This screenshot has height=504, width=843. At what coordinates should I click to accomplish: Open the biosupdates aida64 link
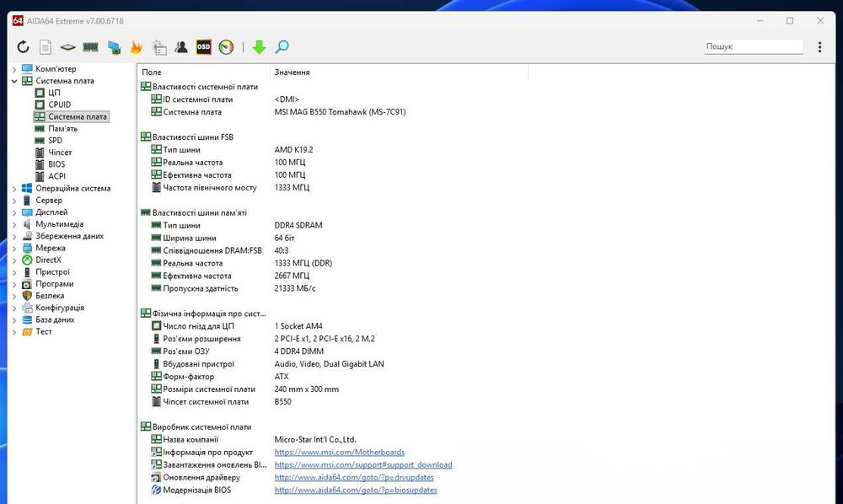point(356,490)
